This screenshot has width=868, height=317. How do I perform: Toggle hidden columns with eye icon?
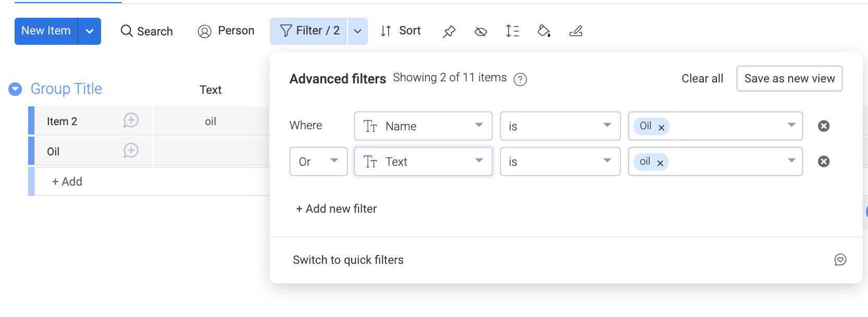(481, 32)
